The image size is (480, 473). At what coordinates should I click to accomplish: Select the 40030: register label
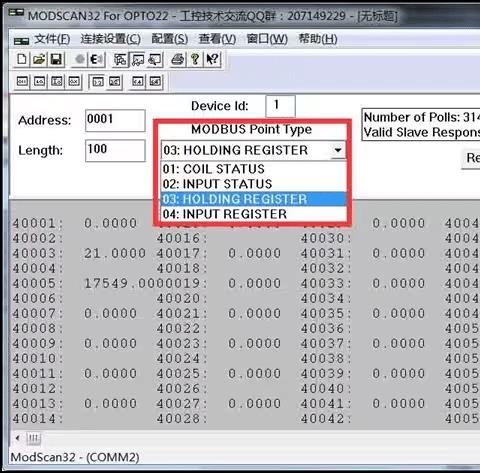[326, 238]
